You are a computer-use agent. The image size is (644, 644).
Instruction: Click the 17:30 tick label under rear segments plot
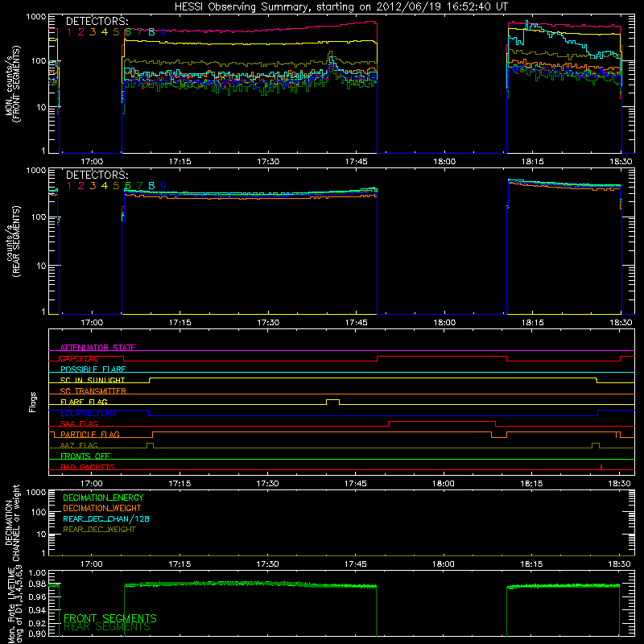tap(268, 323)
